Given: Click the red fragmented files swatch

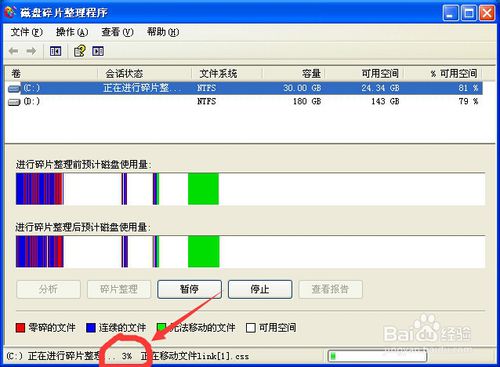Looking at the screenshot, I should click(x=20, y=328).
